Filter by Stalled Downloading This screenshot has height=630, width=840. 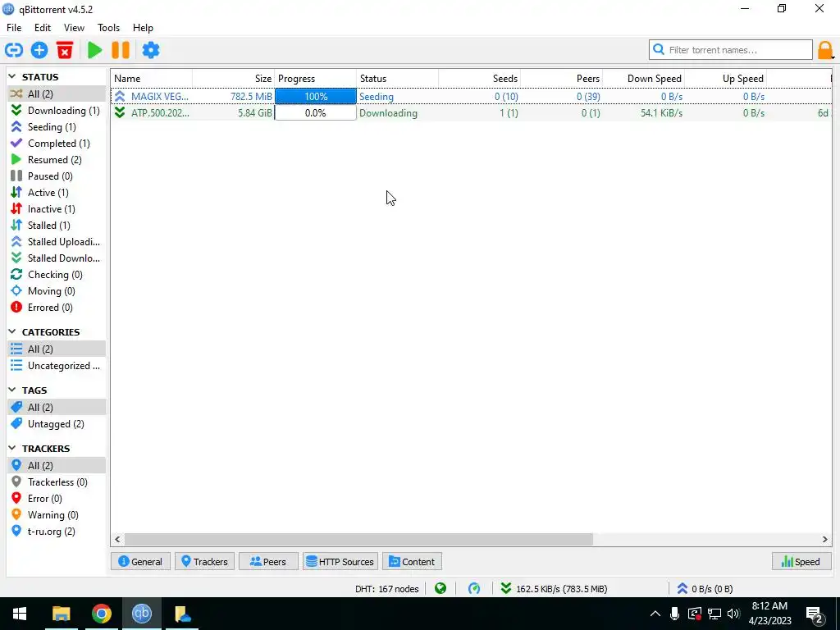[57, 258]
